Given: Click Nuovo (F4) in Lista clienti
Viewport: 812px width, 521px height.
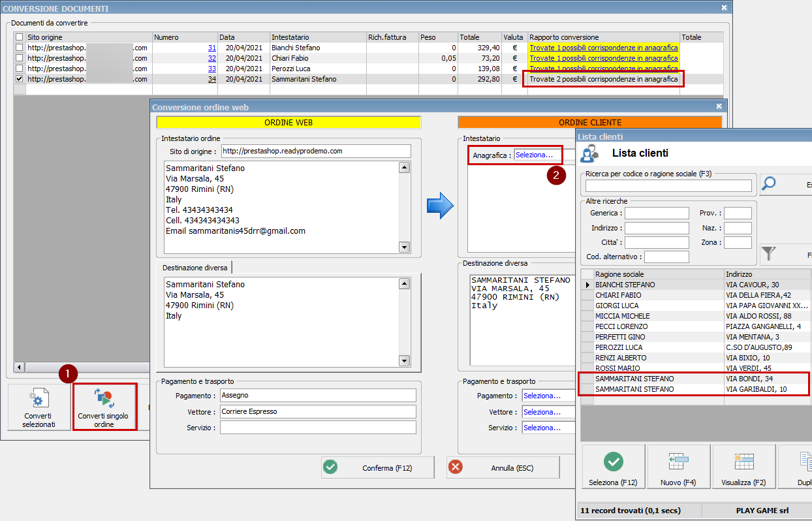Looking at the screenshot, I should 679,466.
